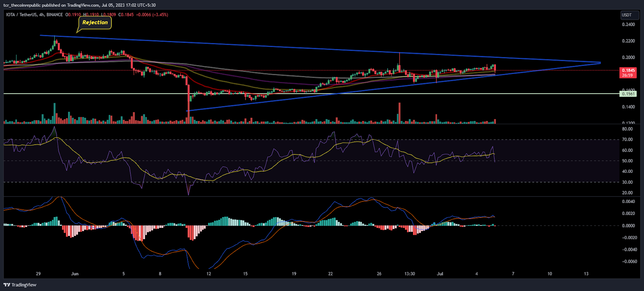644x291 pixels.
Task: Click the change value -0.0066 (-3.45%)
Action: (x=152, y=14)
